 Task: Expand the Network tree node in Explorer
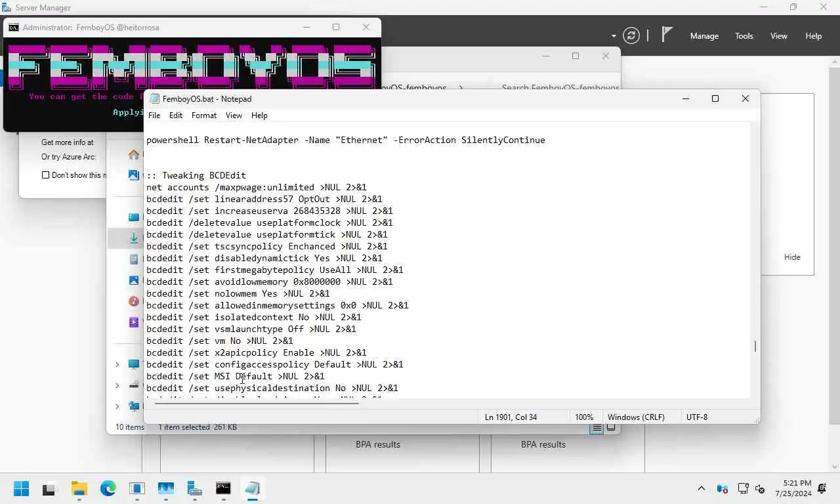pos(117,406)
